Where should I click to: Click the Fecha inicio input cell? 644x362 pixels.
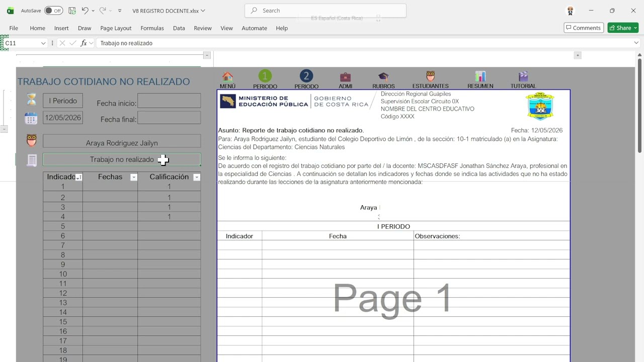click(169, 101)
